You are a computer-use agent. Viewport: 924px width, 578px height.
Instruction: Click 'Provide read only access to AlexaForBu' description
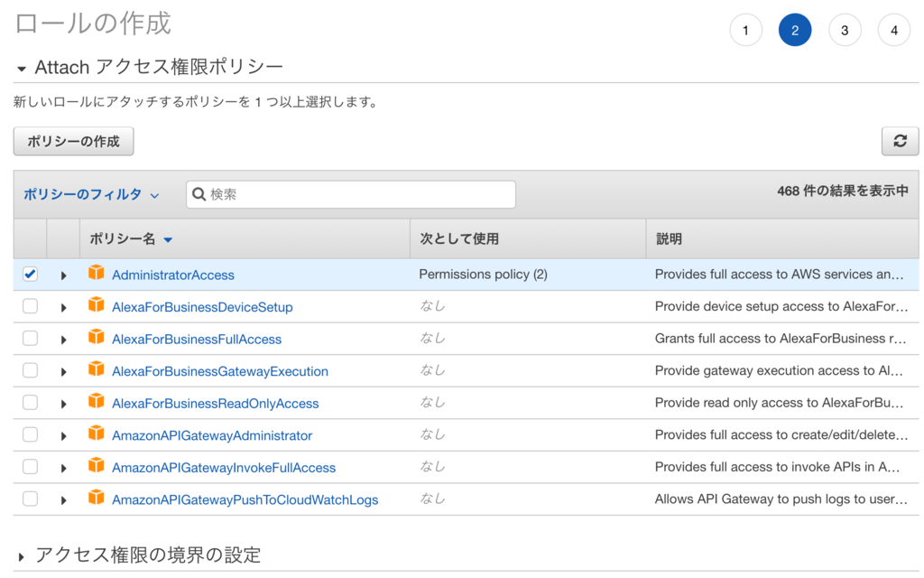pyautogui.click(x=779, y=403)
